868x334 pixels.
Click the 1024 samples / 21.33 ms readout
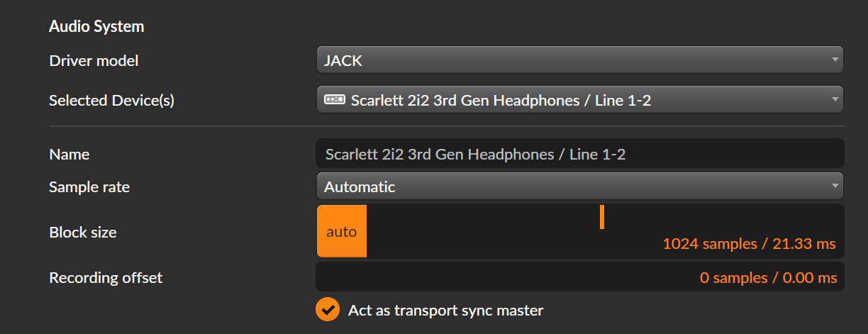[749, 244]
